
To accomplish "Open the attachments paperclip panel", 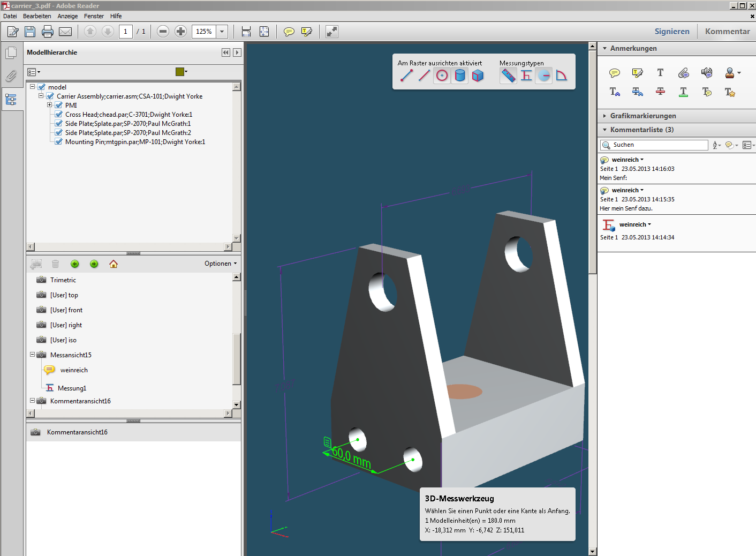I will tap(11, 76).
